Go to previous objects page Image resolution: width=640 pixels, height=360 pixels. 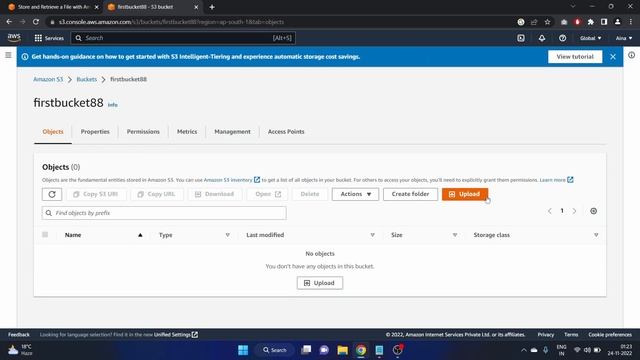[549, 211]
